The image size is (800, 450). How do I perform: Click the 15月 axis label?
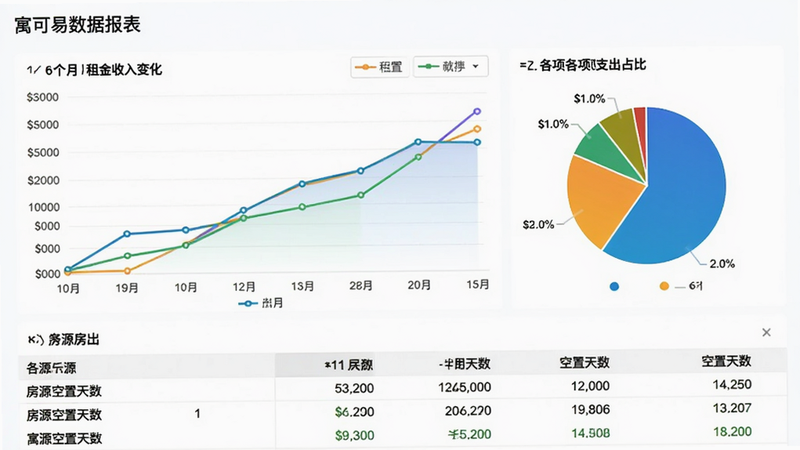click(478, 284)
